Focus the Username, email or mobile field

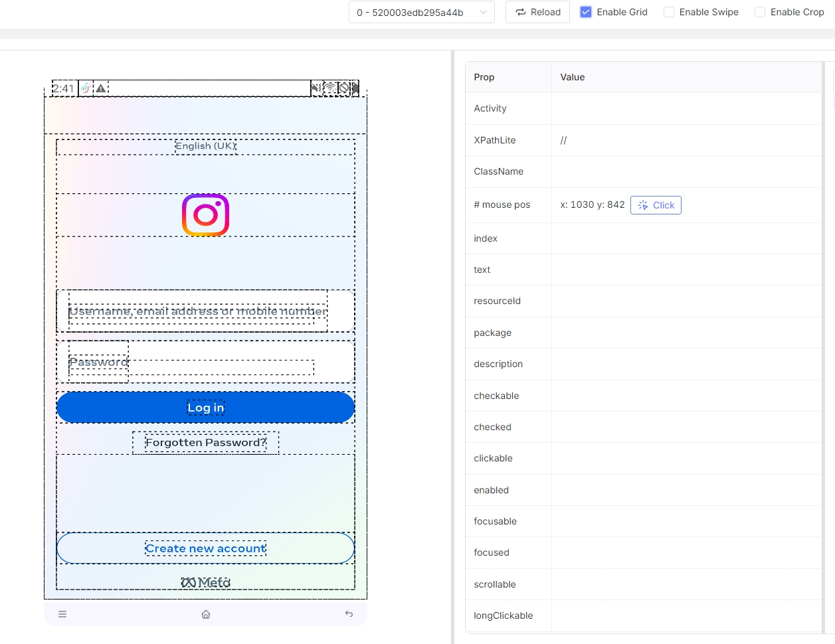click(198, 311)
